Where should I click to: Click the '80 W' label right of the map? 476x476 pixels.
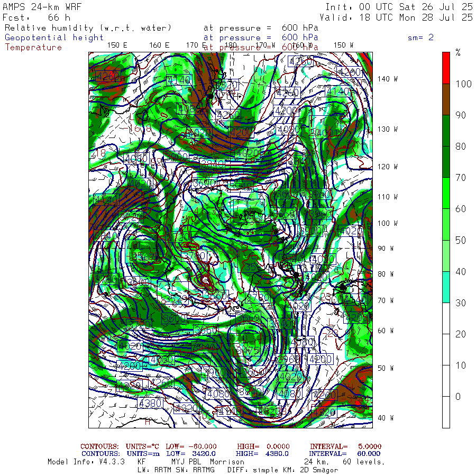386,274
